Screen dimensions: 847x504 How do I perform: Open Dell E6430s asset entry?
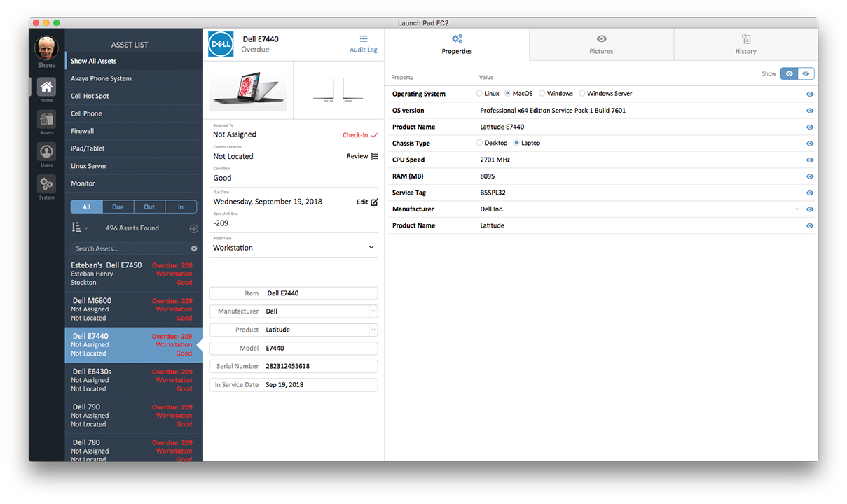(134, 380)
